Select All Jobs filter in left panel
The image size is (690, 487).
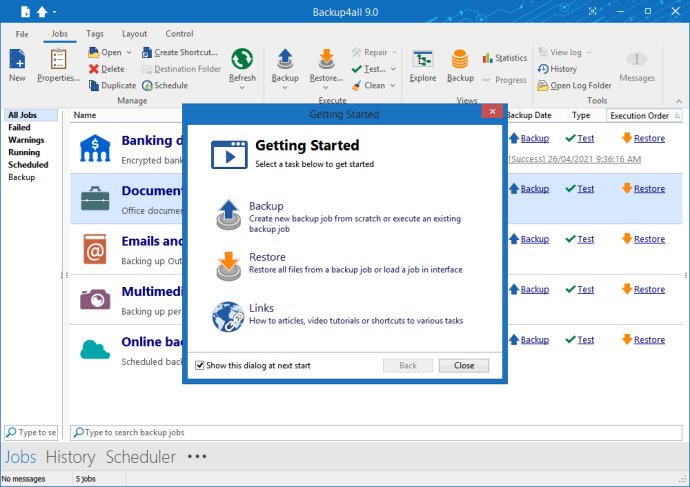click(31, 115)
